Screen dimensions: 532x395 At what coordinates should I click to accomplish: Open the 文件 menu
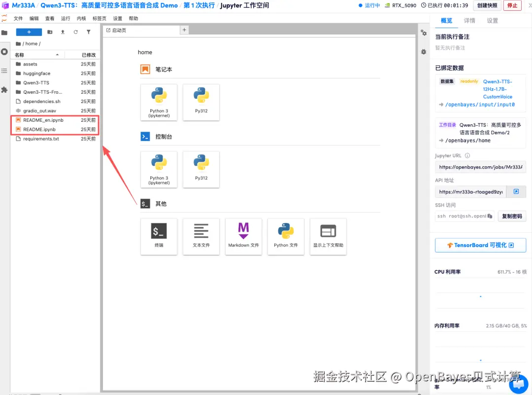click(x=18, y=18)
